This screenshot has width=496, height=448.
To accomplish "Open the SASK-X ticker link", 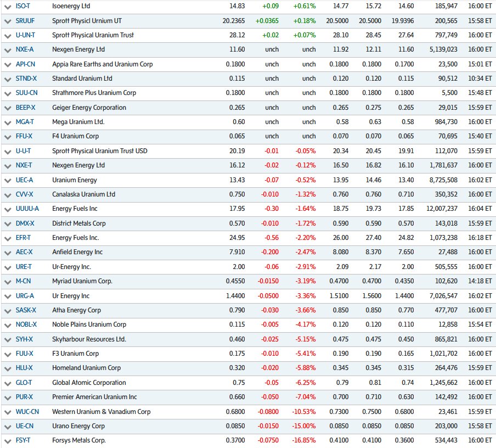I will click(x=26, y=310).
